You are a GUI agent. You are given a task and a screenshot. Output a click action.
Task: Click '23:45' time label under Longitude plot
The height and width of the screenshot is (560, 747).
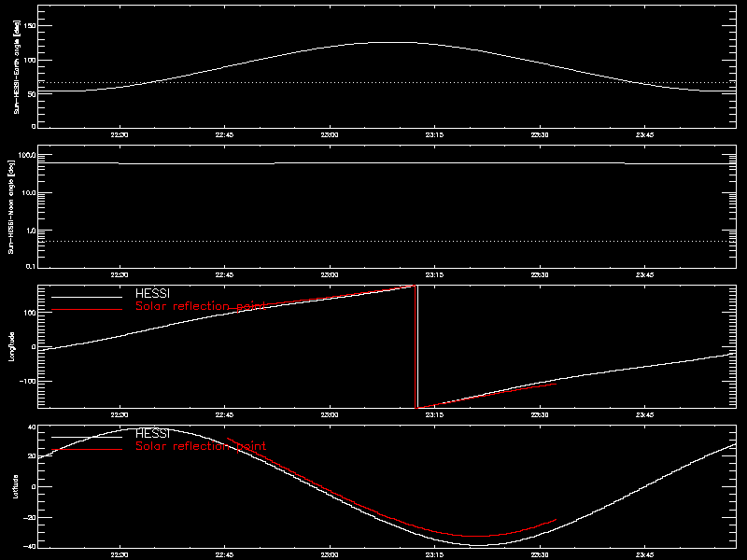pos(644,415)
